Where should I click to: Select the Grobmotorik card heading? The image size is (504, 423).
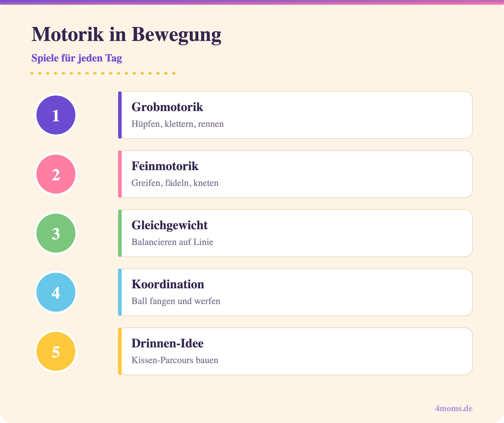(167, 107)
